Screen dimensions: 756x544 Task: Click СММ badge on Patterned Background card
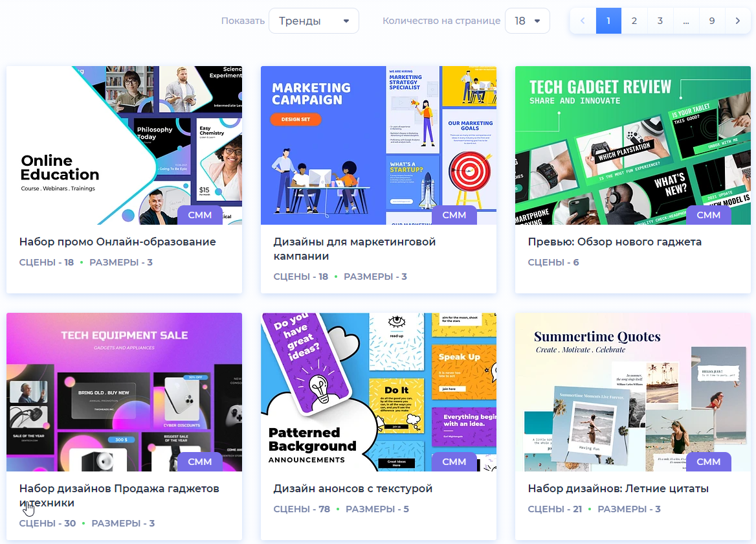(x=454, y=462)
